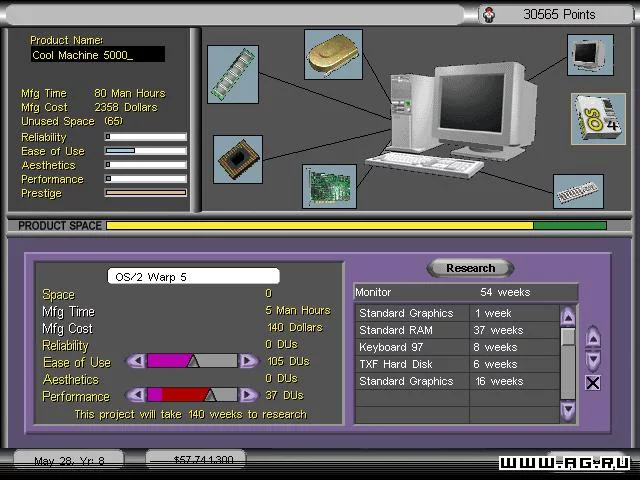Move queue item down with arrow
Viewport: 640px width, 480px height.
593,360
